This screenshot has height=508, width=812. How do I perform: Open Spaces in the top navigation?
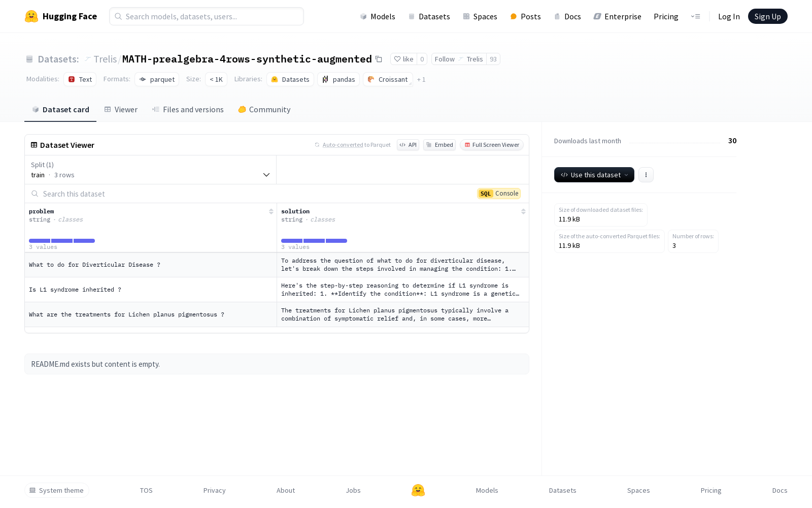tap(480, 16)
